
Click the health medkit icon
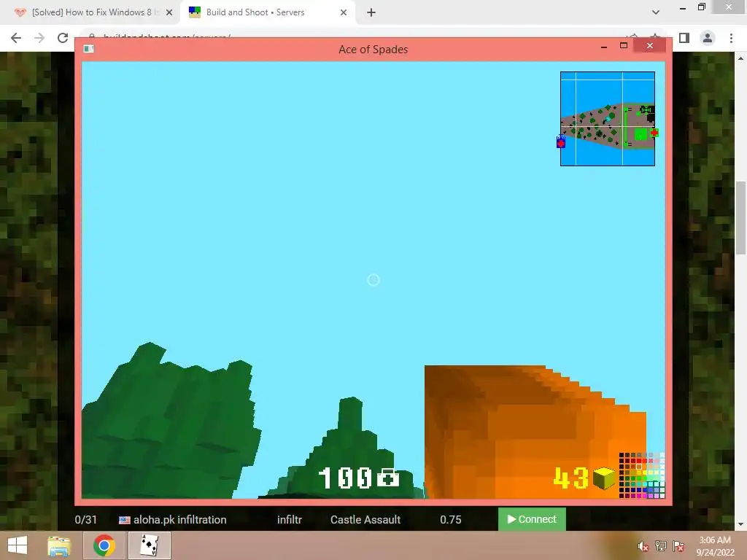pyautogui.click(x=388, y=478)
